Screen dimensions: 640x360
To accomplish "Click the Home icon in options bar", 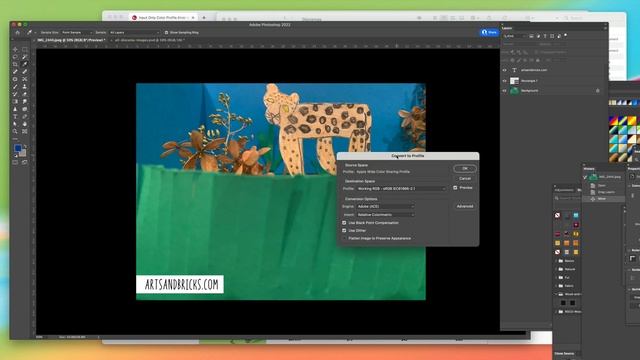I will (x=18, y=32).
